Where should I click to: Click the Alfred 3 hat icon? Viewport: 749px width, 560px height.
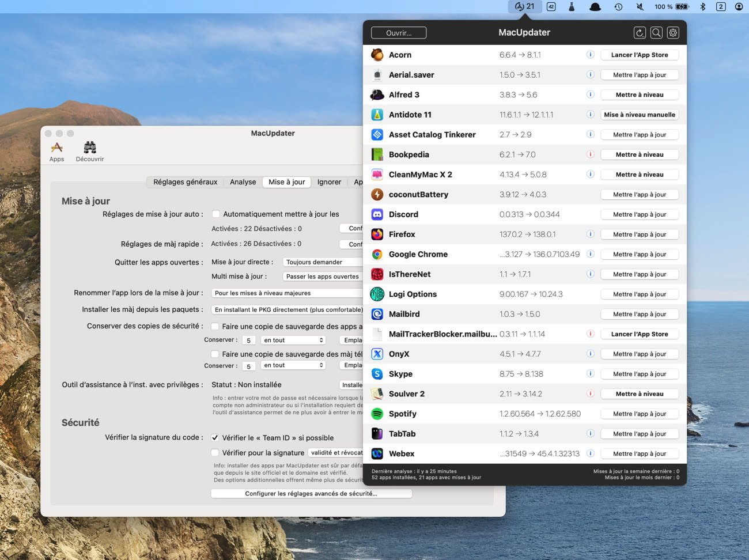click(377, 94)
